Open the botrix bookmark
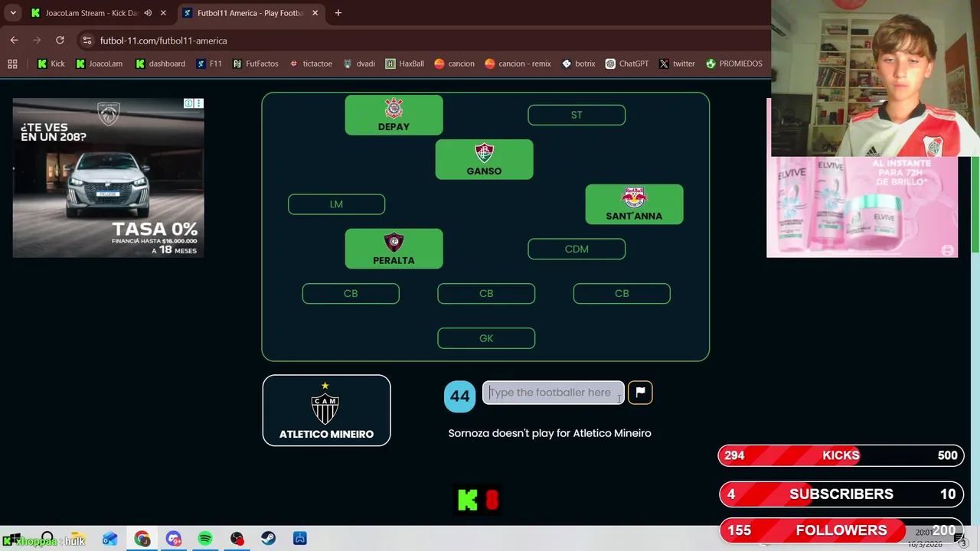 (578, 64)
